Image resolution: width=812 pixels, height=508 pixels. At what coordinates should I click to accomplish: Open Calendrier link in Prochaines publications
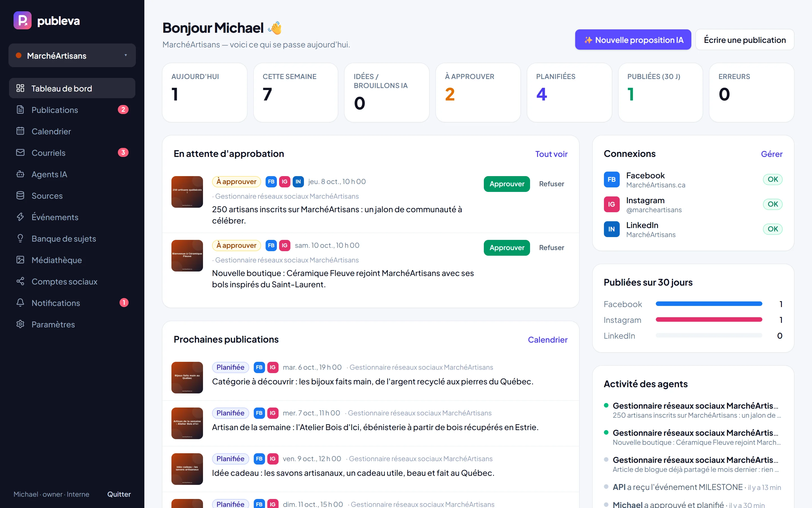click(548, 340)
